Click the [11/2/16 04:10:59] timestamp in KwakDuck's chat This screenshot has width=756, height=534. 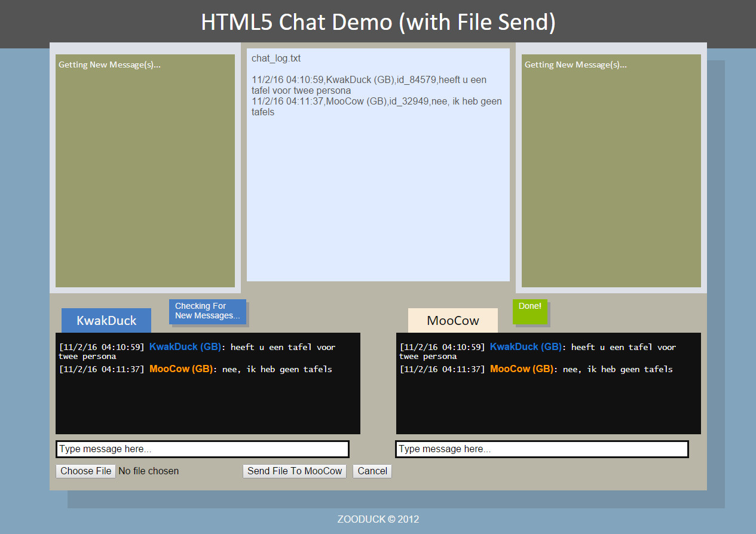coord(102,347)
